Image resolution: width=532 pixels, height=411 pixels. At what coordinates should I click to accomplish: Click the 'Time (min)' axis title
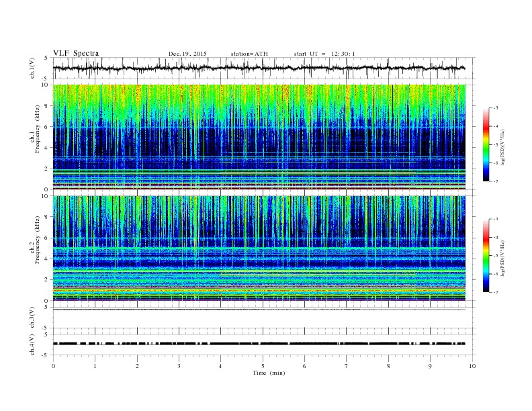click(269, 373)
